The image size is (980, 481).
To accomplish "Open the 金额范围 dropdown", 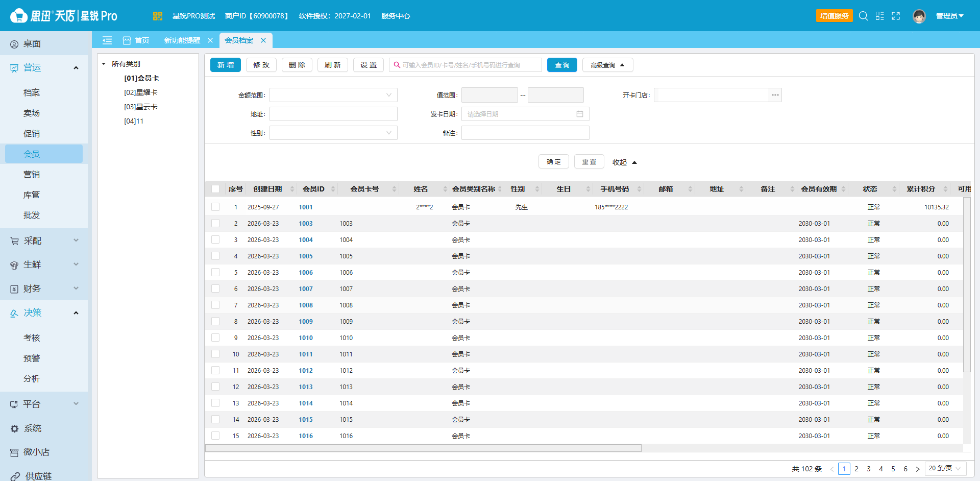I will click(x=333, y=95).
